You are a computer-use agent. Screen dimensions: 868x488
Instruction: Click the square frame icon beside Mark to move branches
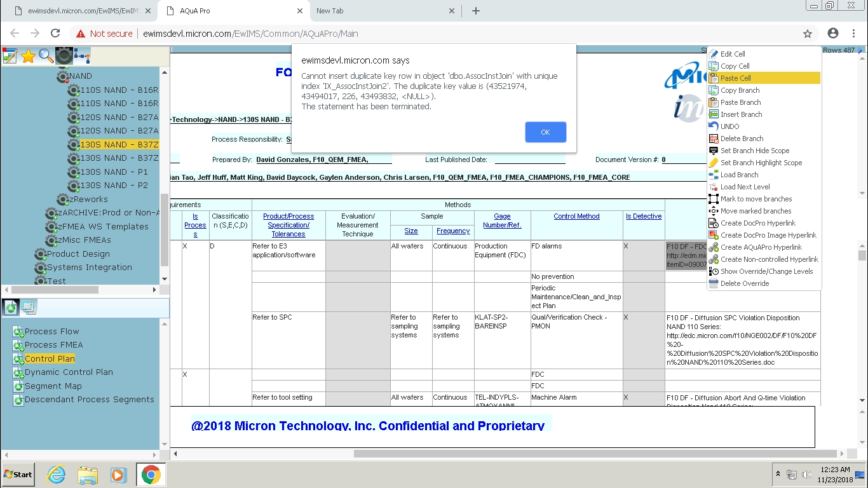coord(714,199)
